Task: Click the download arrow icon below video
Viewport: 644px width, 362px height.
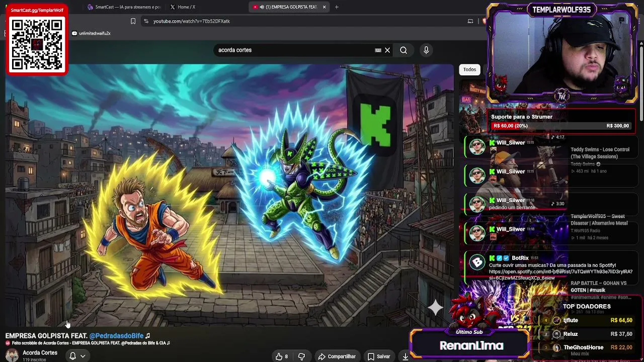Action: click(x=405, y=356)
